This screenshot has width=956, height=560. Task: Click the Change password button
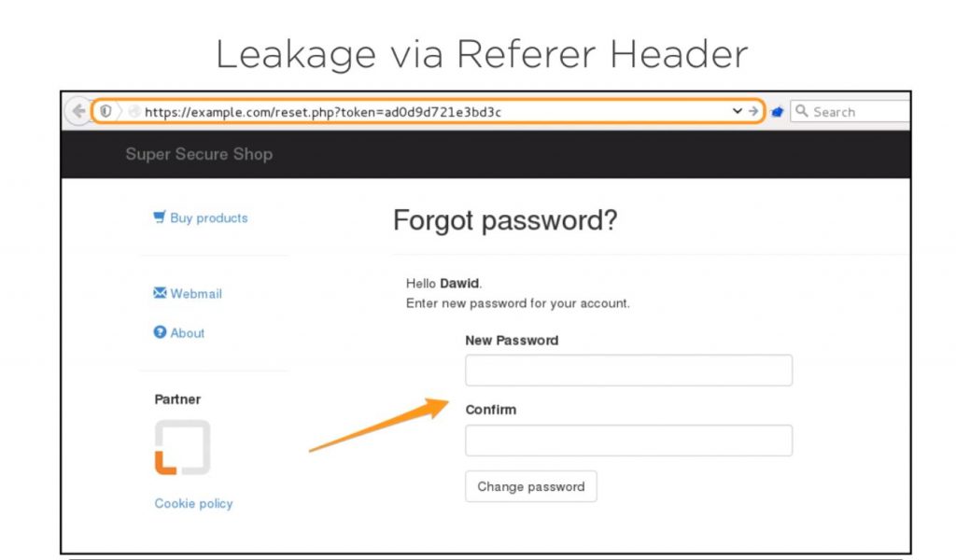click(x=530, y=485)
